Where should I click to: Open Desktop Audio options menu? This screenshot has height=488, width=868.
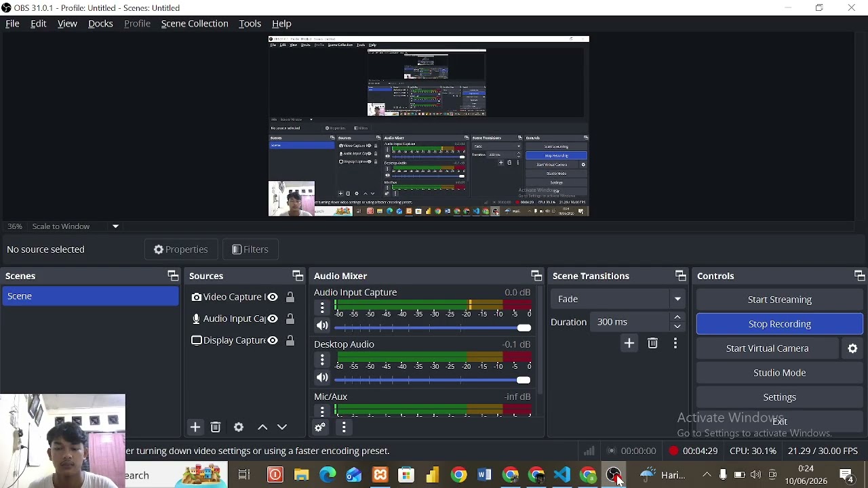coord(323,361)
